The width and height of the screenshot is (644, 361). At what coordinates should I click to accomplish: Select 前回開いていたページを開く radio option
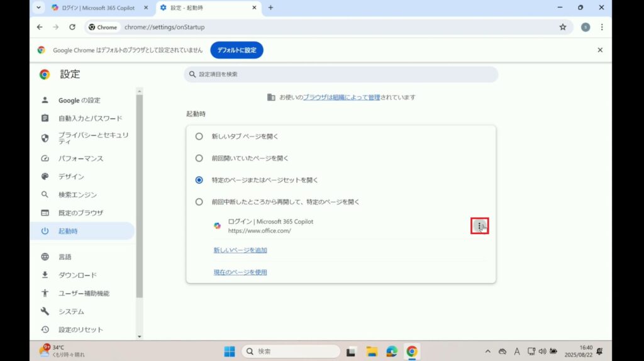pos(199,158)
